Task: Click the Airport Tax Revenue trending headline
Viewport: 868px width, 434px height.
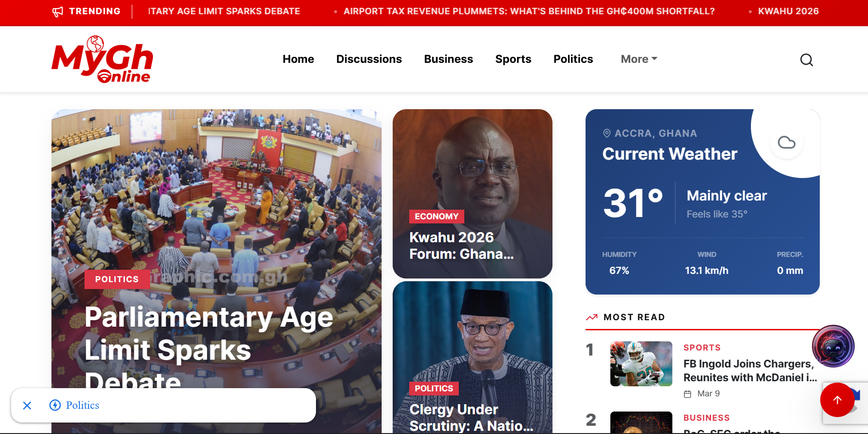Action: [529, 11]
